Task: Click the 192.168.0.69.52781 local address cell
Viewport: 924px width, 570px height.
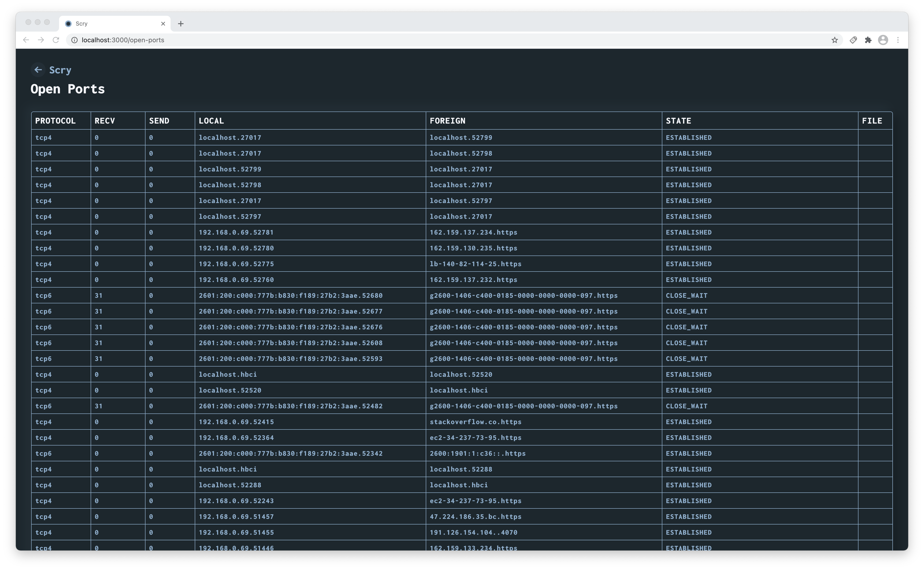Action: [x=236, y=232]
